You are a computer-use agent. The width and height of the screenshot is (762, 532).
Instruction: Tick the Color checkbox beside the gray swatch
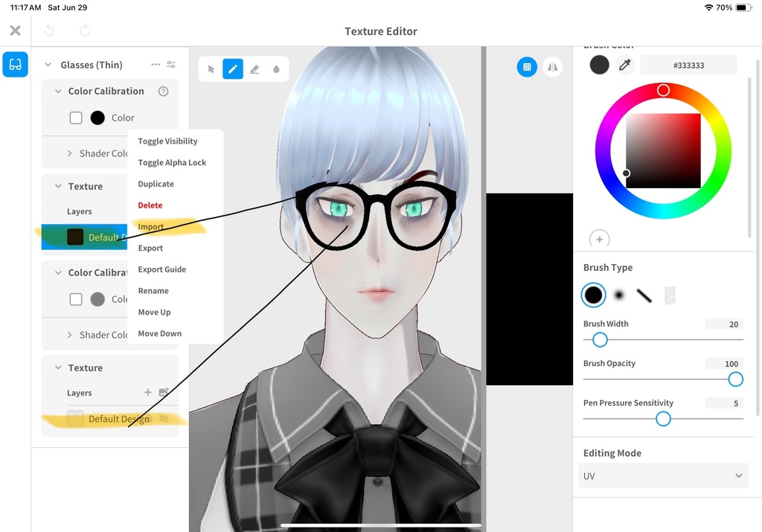[x=76, y=299]
